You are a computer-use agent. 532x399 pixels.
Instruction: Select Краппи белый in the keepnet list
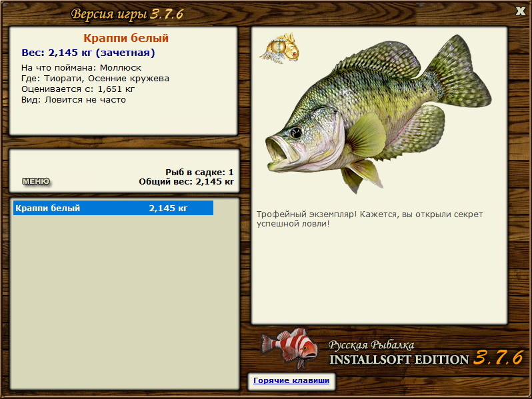click(113, 208)
